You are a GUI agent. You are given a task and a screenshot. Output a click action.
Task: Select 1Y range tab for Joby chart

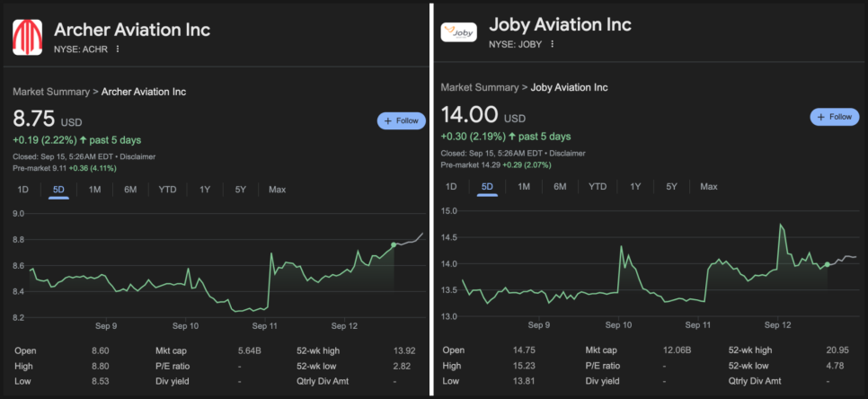click(635, 187)
